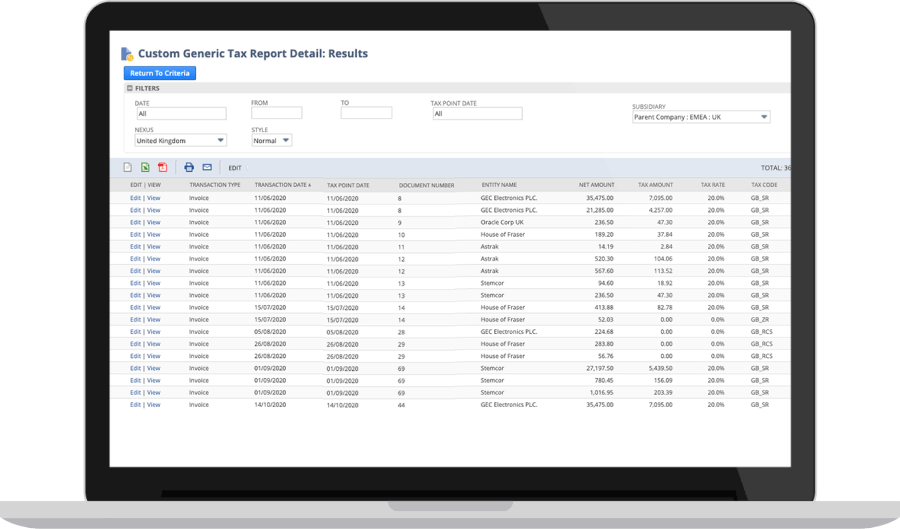This screenshot has height=529, width=900.
Task: Sort by Document Number column header
Action: [x=426, y=185]
